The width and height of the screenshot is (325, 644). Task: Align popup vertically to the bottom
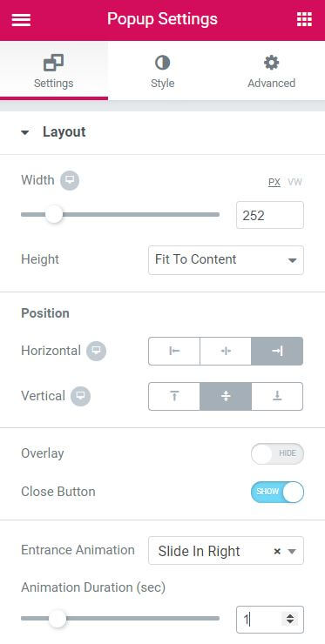(277, 396)
